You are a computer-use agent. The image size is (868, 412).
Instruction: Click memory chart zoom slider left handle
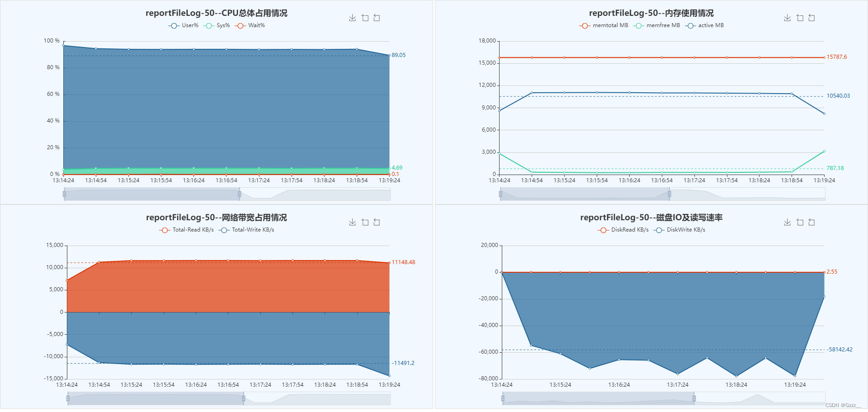[x=500, y=194]
